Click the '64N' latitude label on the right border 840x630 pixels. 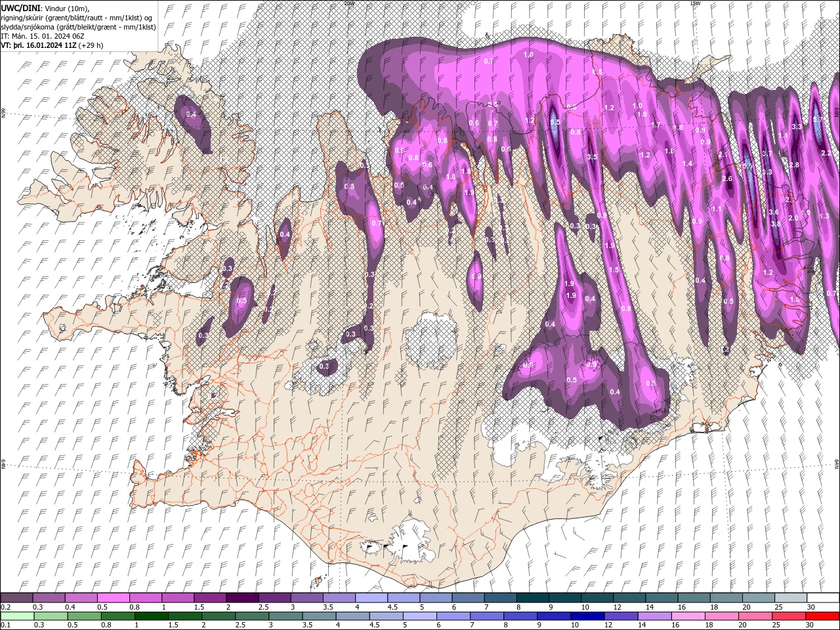tap(837, 463)
